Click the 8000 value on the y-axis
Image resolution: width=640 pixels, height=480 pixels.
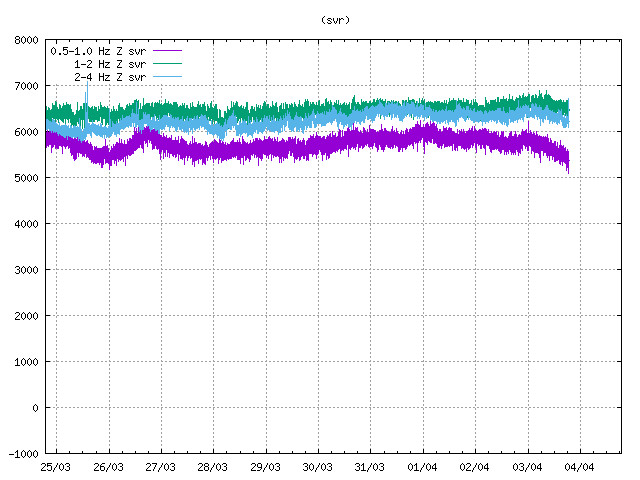[27, 40]
